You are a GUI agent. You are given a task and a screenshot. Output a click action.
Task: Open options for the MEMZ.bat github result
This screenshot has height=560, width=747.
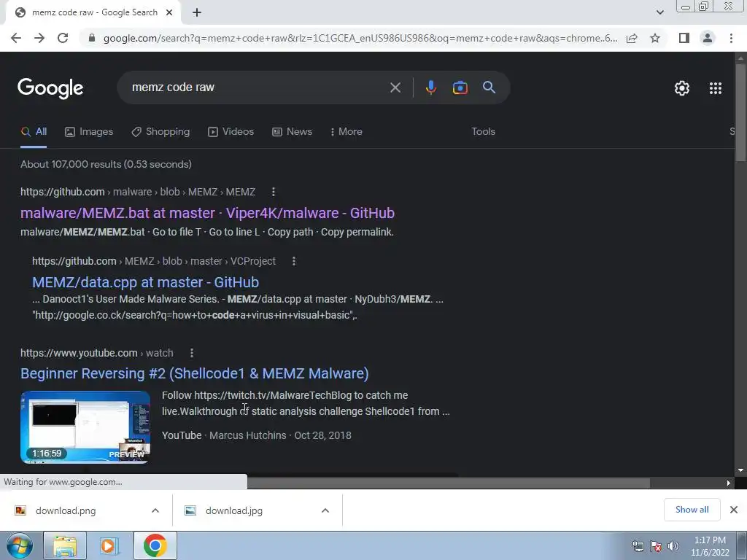tap(273, 192)
